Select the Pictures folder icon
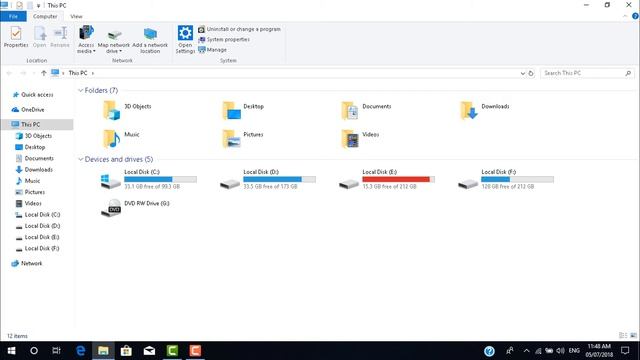 (231, 138)
